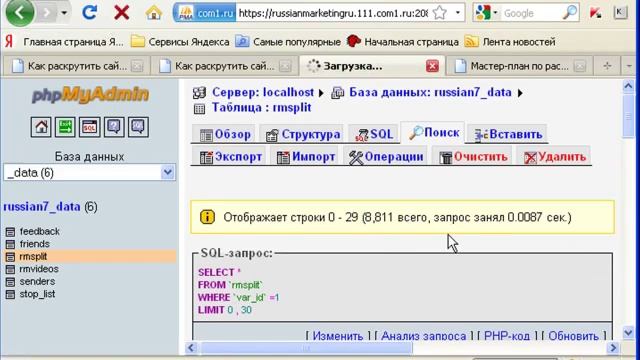Viewport: 640px width, 360px height.
Task: Switch to Мастер-план по рас... tab
Action: click(x=519, y=66)
